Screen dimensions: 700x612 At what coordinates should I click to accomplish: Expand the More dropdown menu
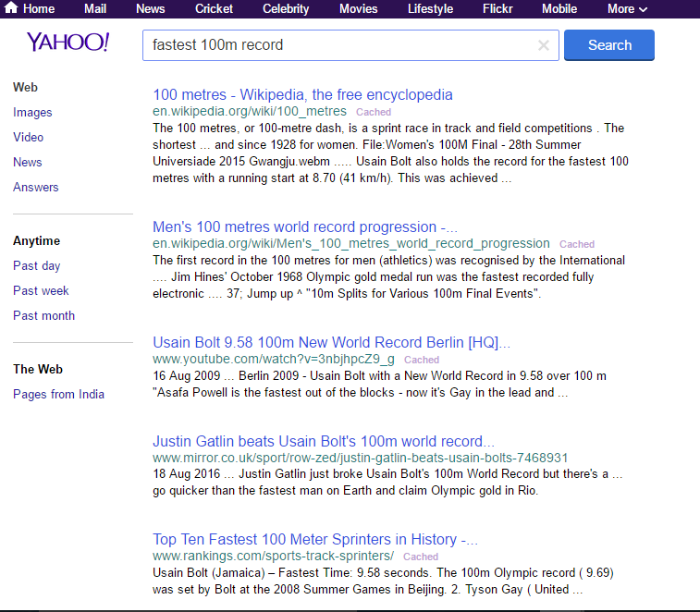coord(627,9)
